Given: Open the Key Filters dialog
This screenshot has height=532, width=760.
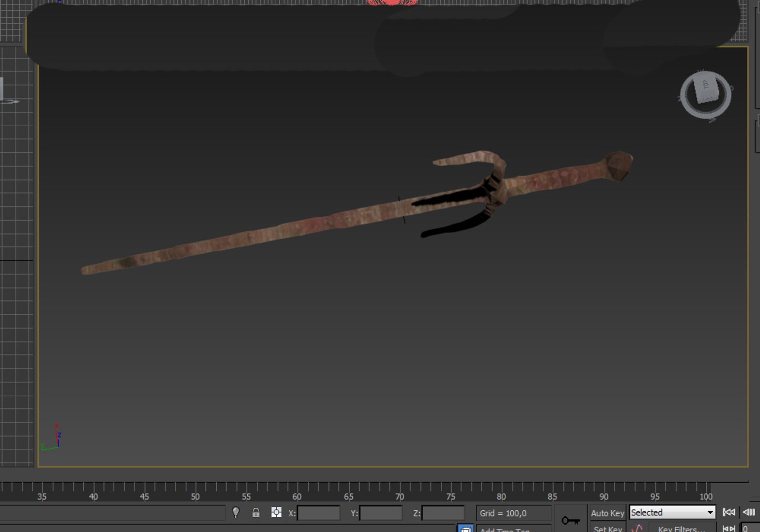Looking at the screenshot, I should pyautogui.click(x=681, y=528).
